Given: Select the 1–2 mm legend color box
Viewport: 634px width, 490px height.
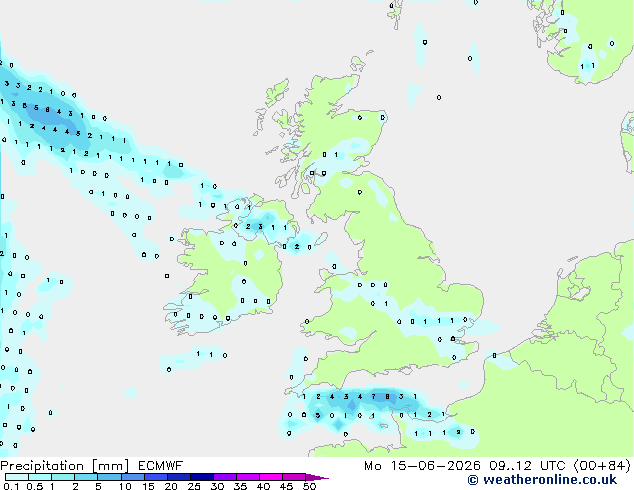Looking at the screenshot, I should click(63, 477).
